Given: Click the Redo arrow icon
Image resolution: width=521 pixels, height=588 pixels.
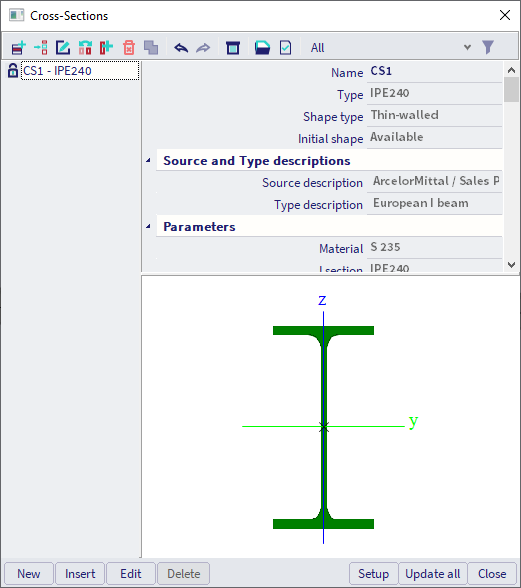Looking at the screenshot, I should 203,48.
